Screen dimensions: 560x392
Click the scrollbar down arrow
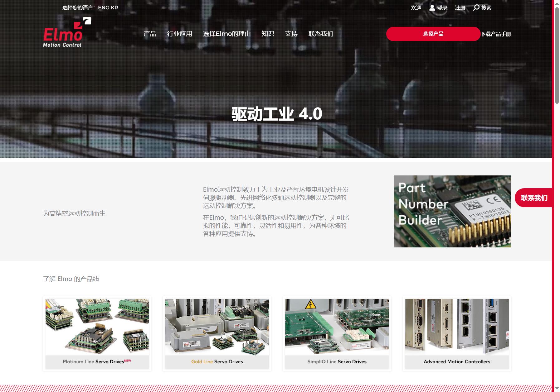click(557, 389)
